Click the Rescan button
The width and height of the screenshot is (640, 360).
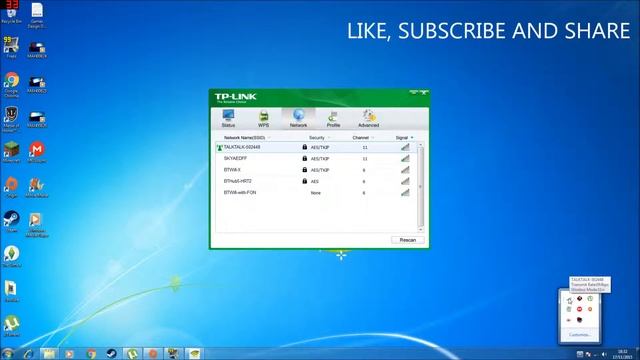pos(408,240)
